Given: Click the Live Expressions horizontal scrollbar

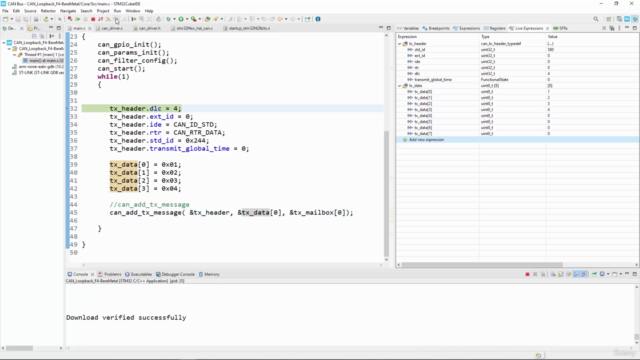Looking at the screenshot, I should (482, 264).
